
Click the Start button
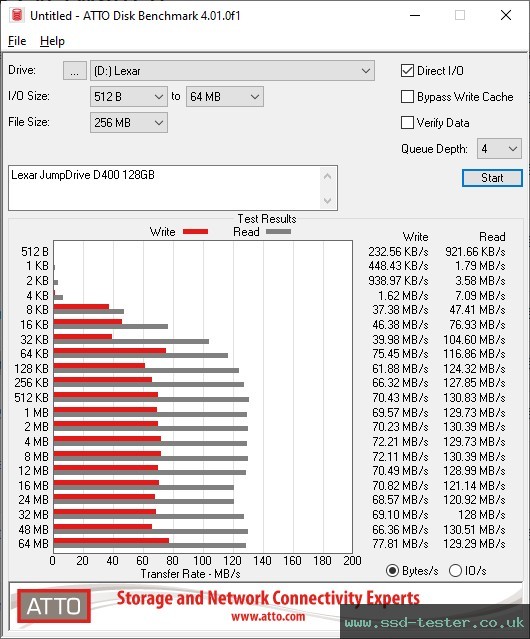[492, 178]
